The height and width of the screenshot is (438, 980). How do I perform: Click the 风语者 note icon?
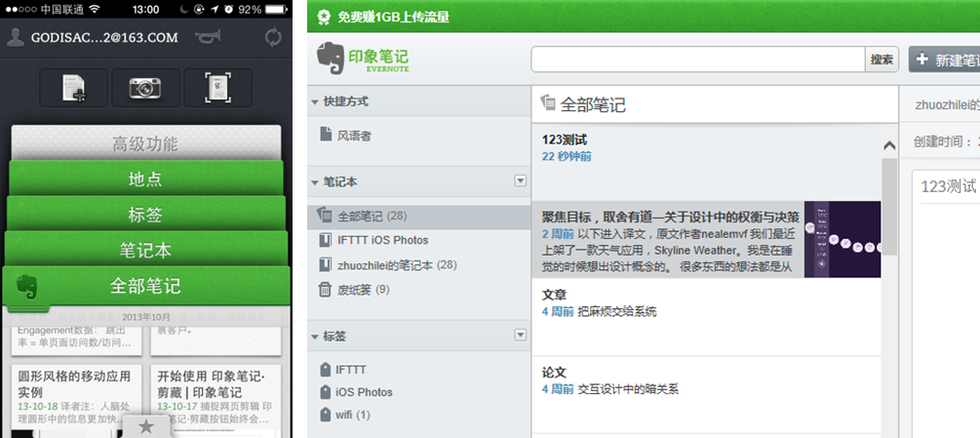pyautogui.click(x=326, y=135)
